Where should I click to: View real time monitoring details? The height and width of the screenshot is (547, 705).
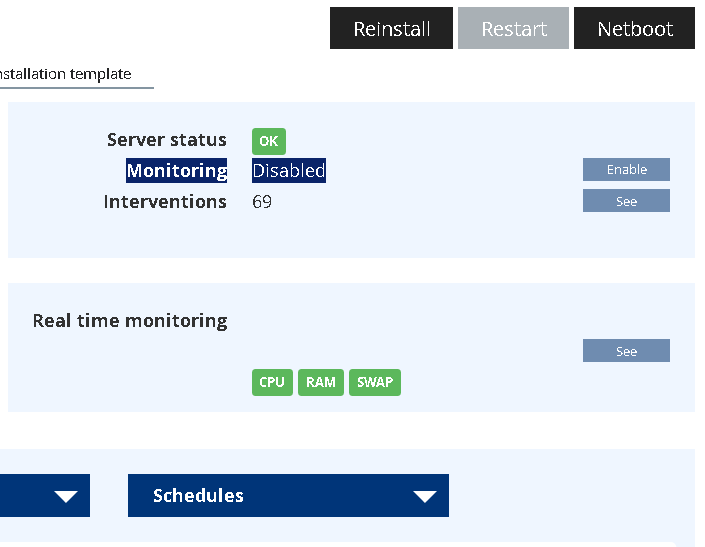click(626, 351)
